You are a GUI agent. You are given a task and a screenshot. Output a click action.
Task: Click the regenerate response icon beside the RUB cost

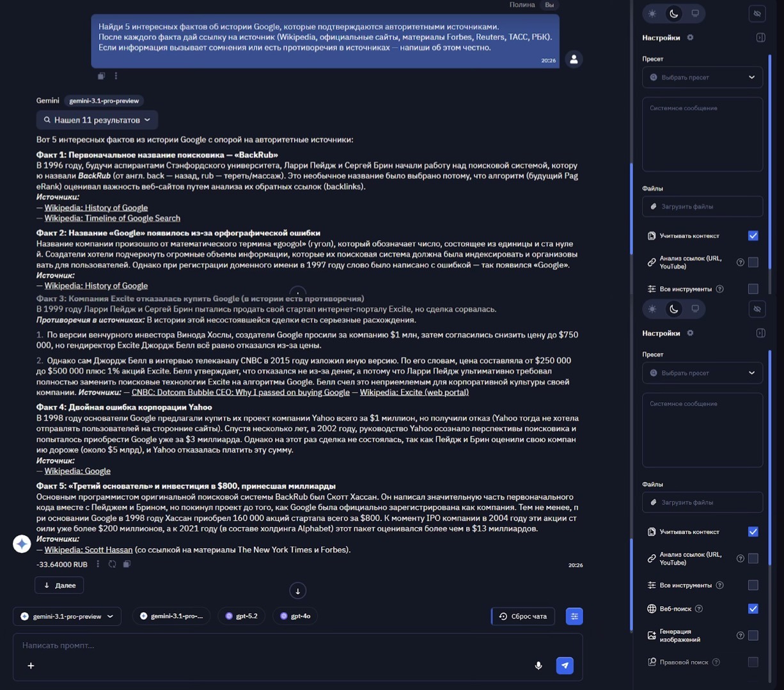tap(112, 564)
